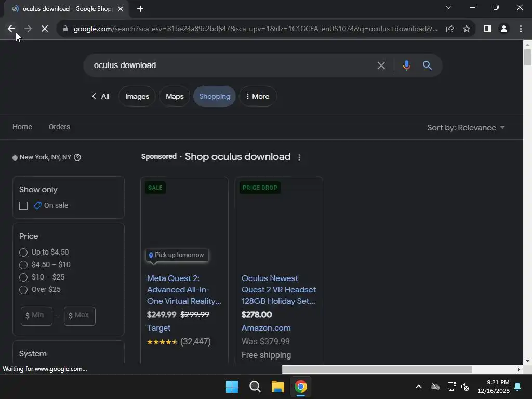Image resolution: width=532 pixels, height=399 pixels.
Task: Click the horizontal scrollbar right arrow
Action: click(x=519, y=369)
